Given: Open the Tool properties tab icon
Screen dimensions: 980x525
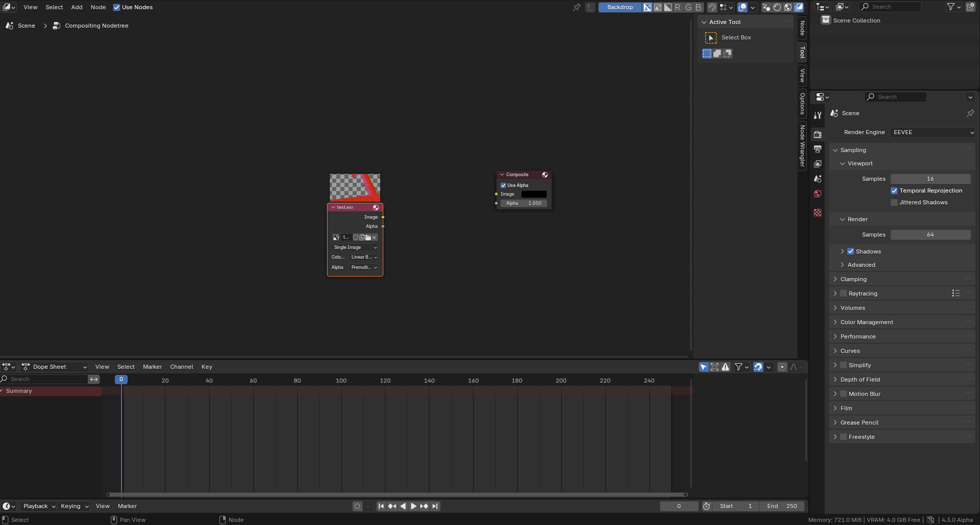Looking at the screenshot, I should point(818,115).
